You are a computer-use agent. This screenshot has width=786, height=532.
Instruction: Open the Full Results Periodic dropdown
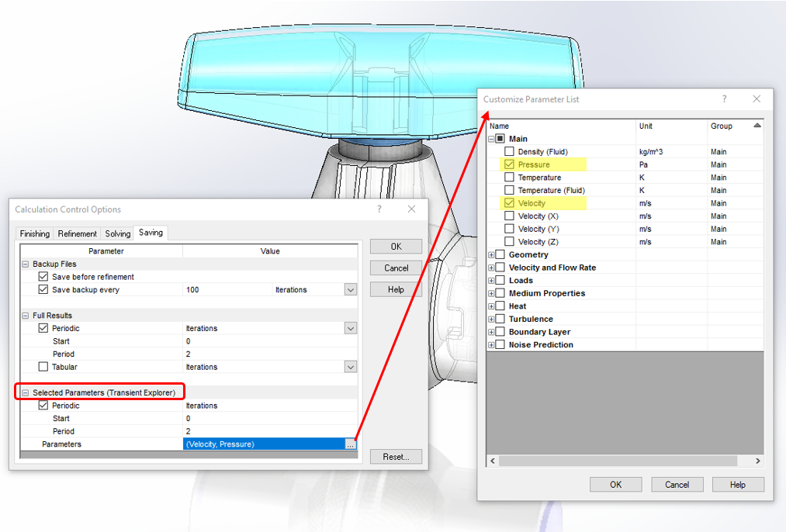tap(351, 329)
